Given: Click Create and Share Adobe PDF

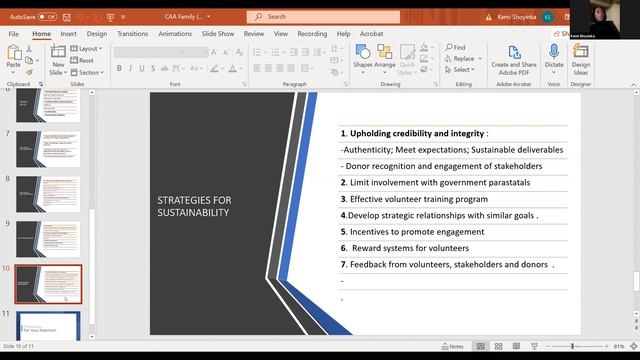Looking at the screenshot, I should [514, 60].
